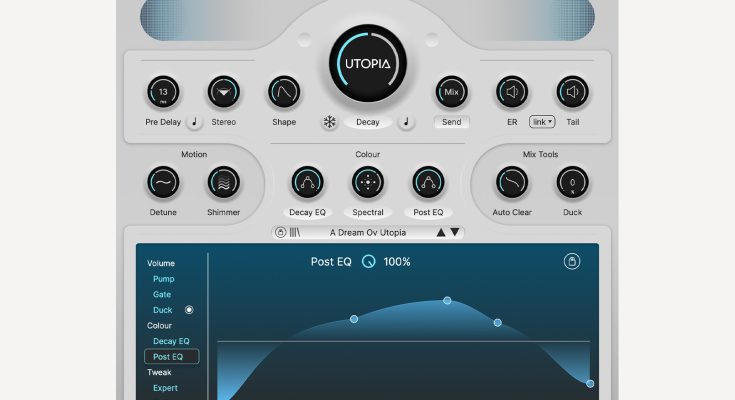Select next preset with down arrow
Viewport: 735px width, 400px height.
pos(455,233)
